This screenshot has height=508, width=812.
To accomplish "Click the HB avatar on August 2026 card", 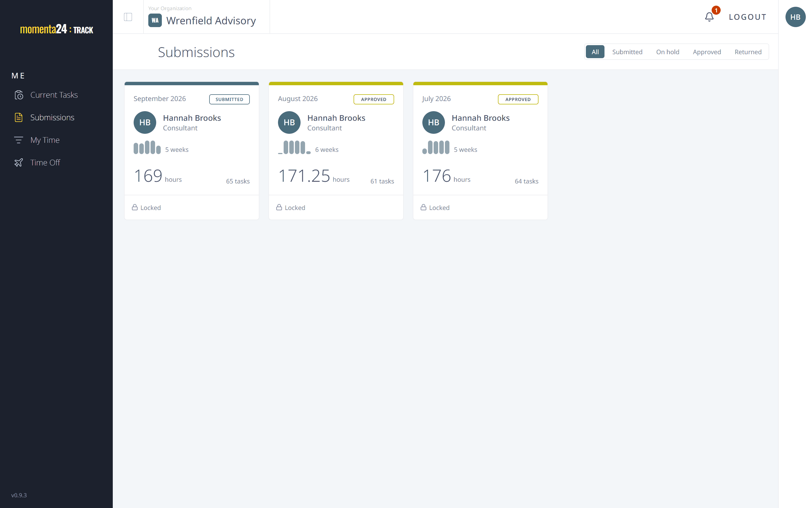I will pos(289,122).
